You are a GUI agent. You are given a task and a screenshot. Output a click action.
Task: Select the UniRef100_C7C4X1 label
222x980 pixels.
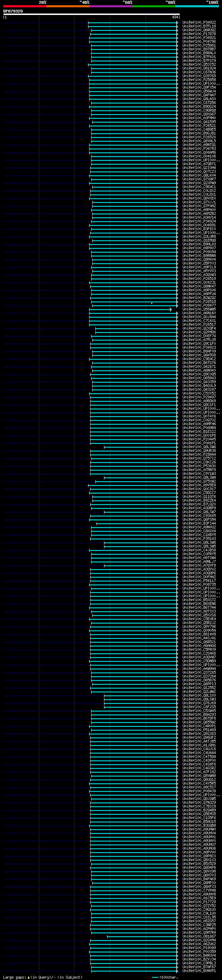199,321
